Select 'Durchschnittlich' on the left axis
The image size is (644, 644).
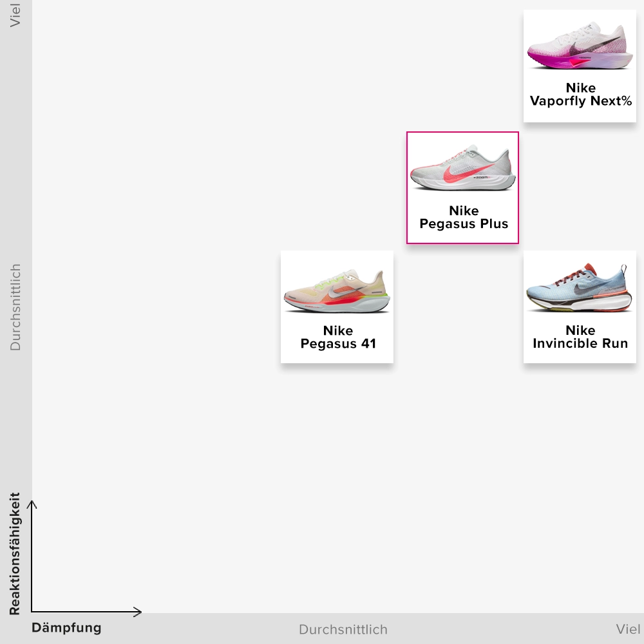pos(15,307)
